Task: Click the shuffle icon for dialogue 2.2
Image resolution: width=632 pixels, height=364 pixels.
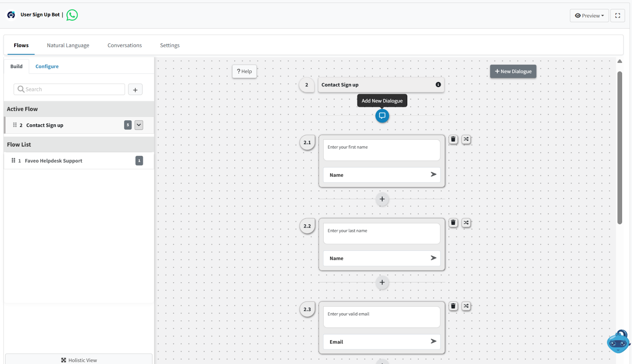Action: [x=466, y=223]
